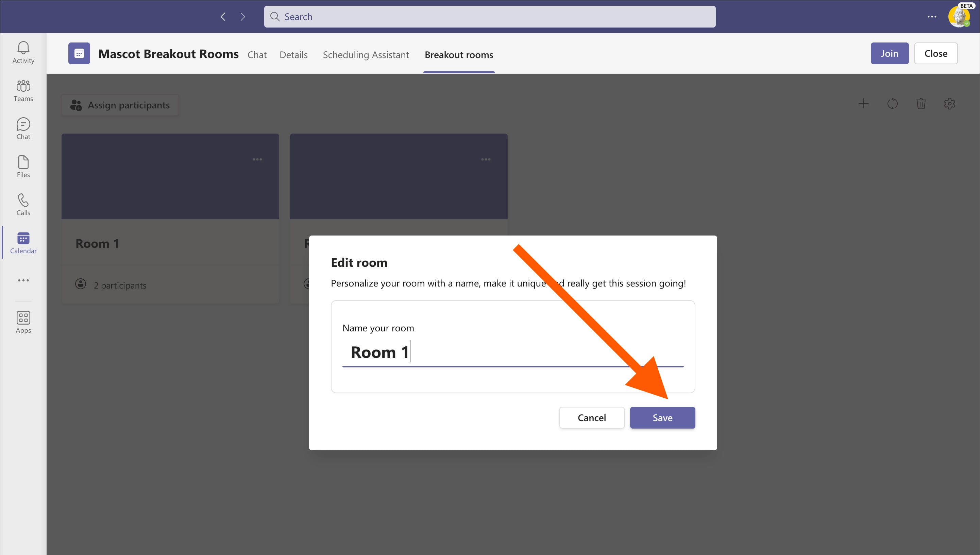Switch to the Details tab
Screen dimensions: 980x555
293,55
